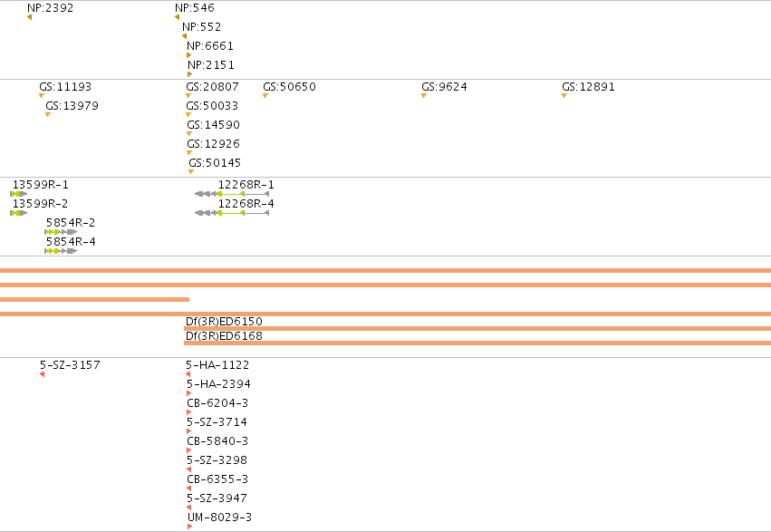This screenshot has height=532, width=771.
Task: Click the triangle marker under GS:13979
Action: click(48, 115)
